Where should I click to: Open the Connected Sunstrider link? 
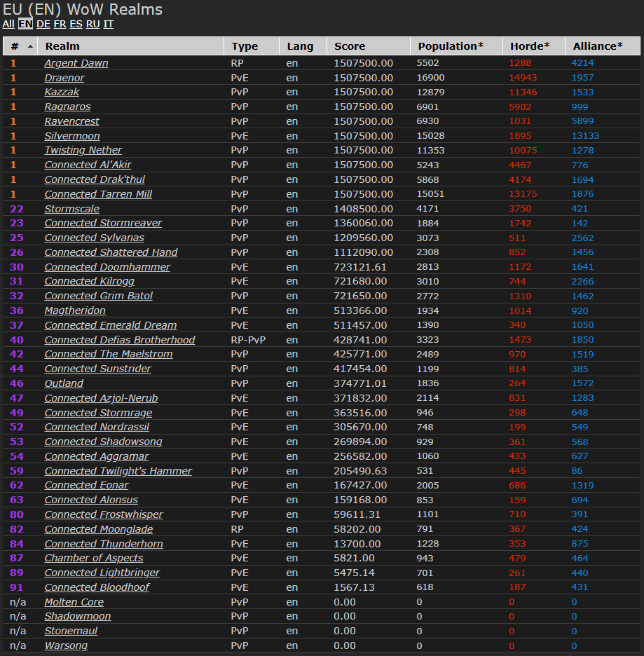click(98, 369)
